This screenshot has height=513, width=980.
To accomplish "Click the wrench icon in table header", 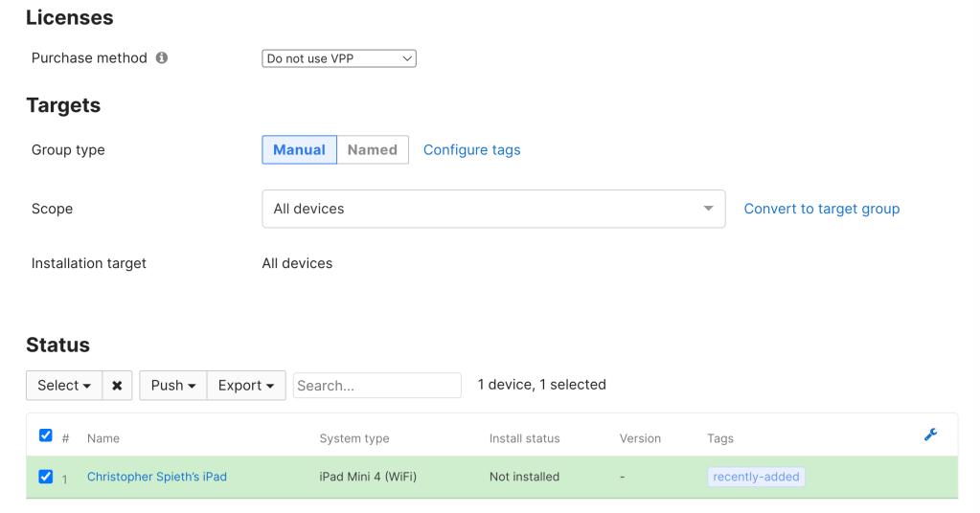I will pos(930,435).
